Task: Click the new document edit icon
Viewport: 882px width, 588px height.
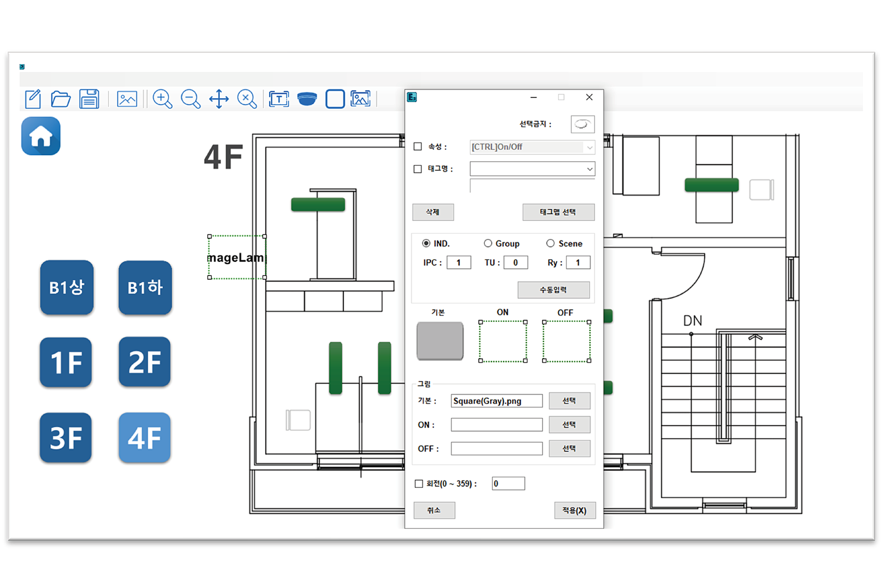Action: [x=33, y=99]
